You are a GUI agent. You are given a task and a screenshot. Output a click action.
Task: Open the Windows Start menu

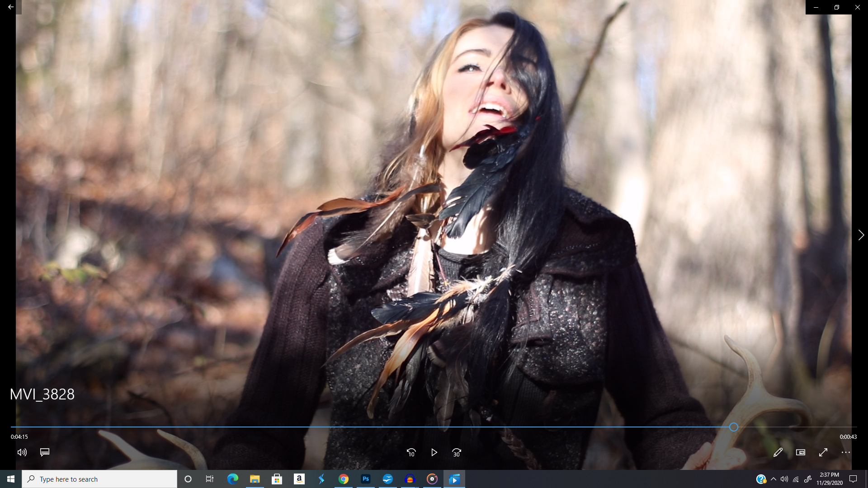(11, 479)
